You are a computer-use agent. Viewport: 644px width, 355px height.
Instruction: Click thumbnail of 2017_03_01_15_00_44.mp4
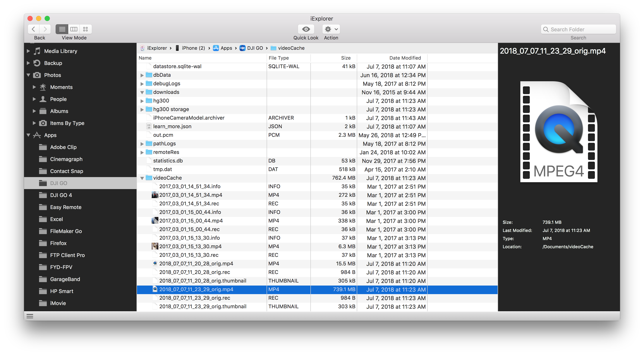155,220
